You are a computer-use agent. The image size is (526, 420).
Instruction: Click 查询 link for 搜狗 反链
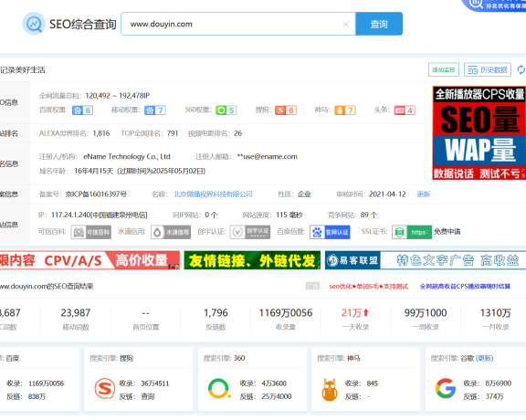click(148, 396)
